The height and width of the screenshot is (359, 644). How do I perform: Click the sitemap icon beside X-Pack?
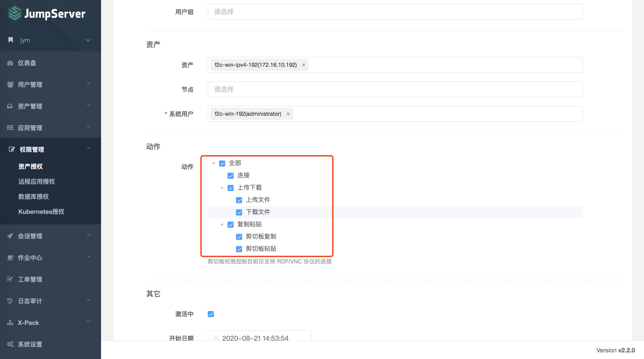(10, 323)
